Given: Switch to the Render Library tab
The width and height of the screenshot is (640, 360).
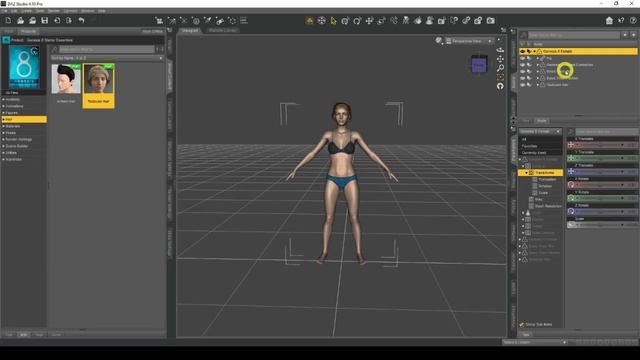Looking at the screenshot, I should point(222,31).
